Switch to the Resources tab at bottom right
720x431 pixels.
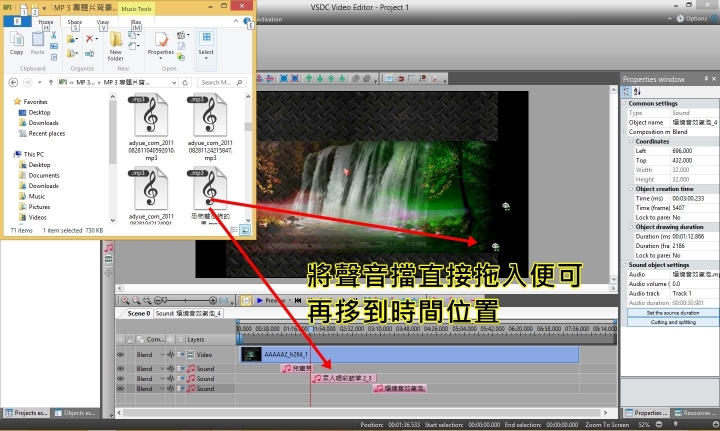tap(694, 413)
